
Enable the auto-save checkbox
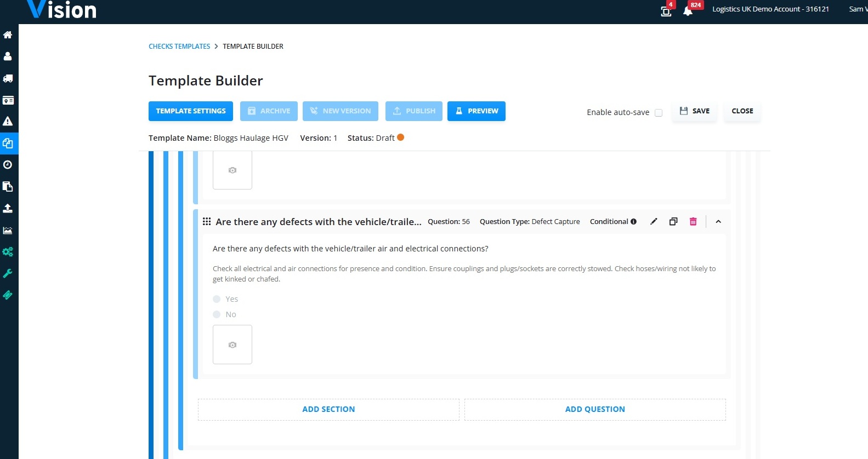(x=659, y=113)
